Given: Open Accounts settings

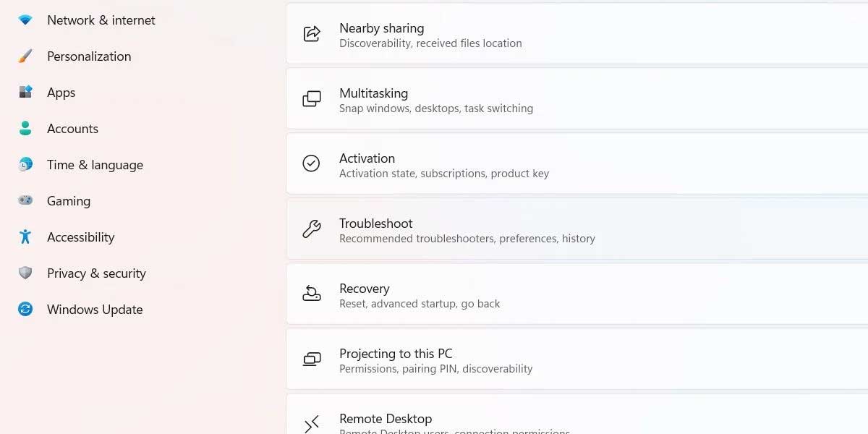Looking at the screenshot, I should [x=72, y=128].
